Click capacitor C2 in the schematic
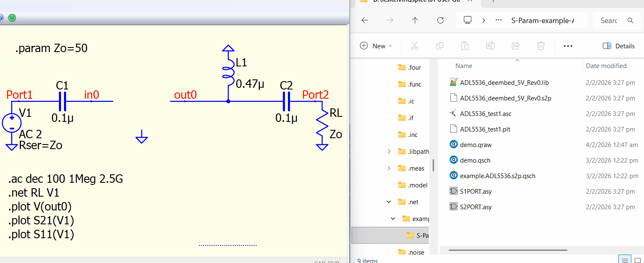Screen dimensions: 644x263 point(286,101)
